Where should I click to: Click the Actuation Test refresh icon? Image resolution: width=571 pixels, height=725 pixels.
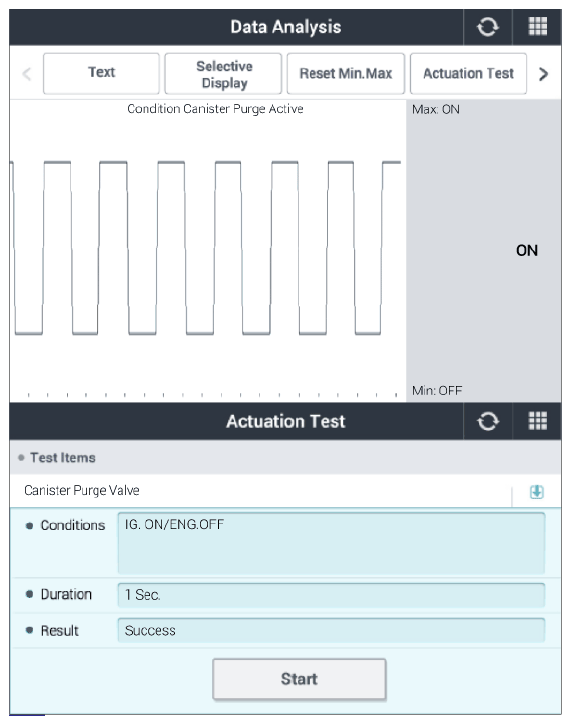487,421
